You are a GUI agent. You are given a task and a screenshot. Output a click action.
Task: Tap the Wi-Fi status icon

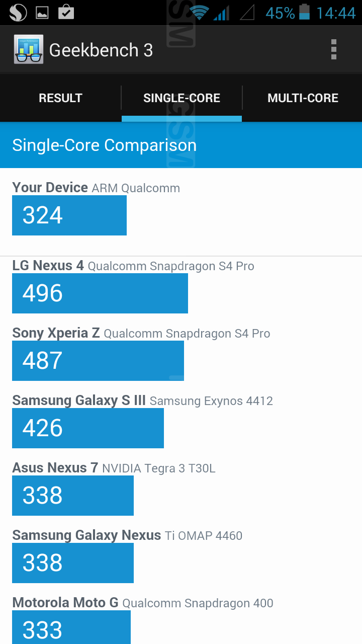[200, 13]
